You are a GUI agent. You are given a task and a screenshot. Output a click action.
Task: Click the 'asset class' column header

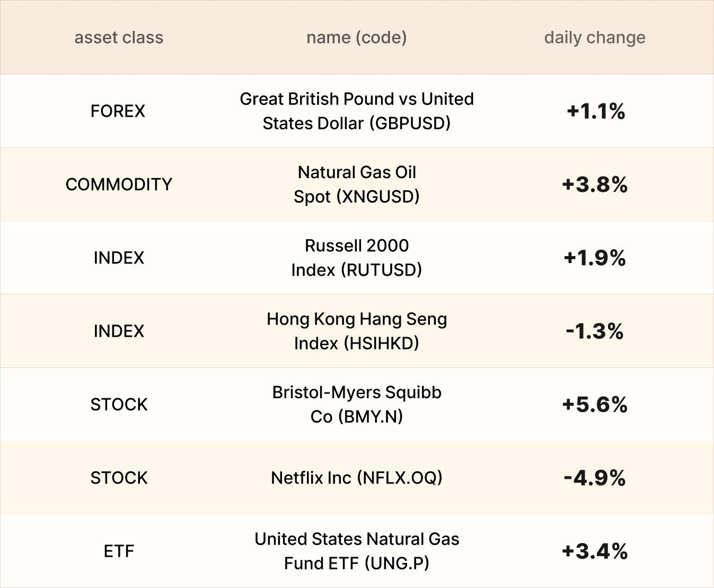(x=119, y=38)
